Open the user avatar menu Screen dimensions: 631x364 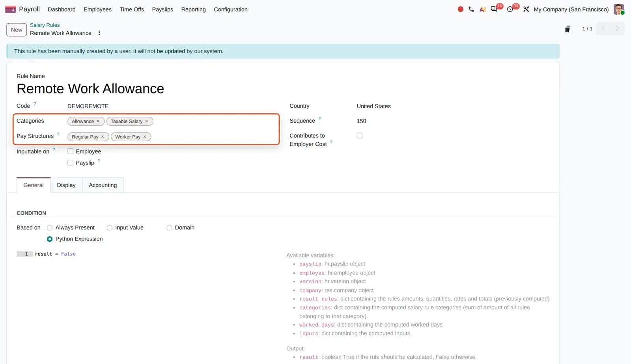[x=619, y=9]
